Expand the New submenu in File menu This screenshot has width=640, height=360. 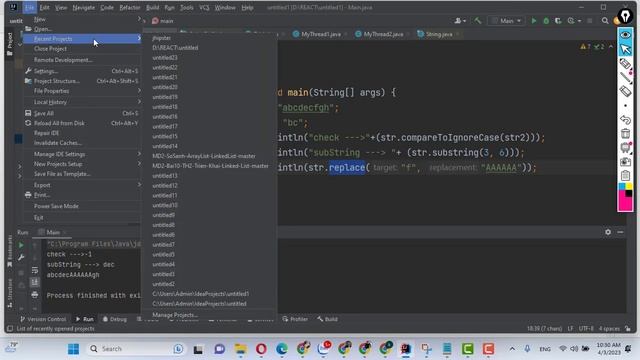(82, 19)
